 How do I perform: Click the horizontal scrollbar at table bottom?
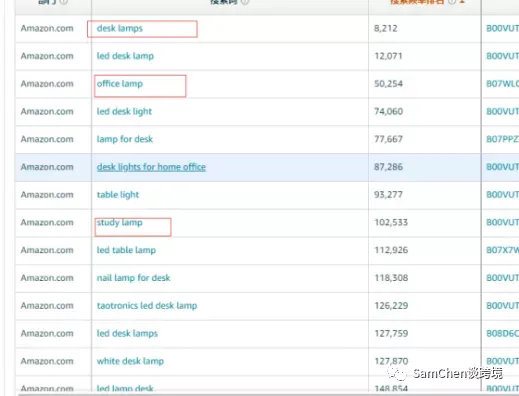point(268,394)
